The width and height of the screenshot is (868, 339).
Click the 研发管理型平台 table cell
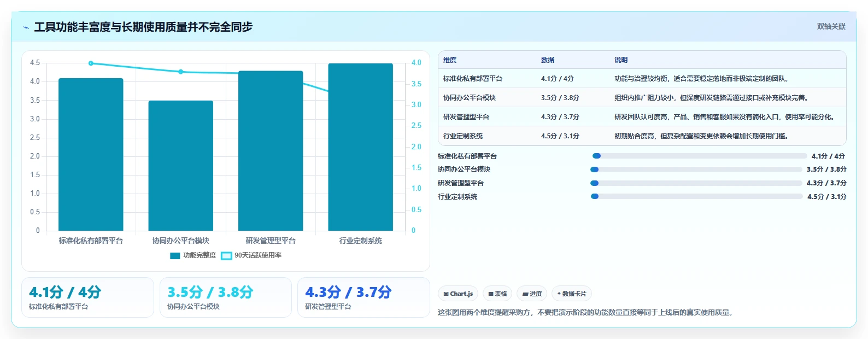coord(466,117)
